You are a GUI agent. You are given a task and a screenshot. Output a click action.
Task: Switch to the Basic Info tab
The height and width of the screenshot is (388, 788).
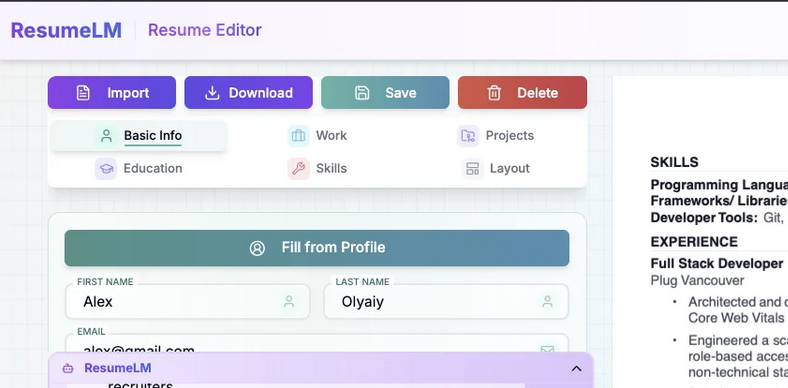138,136
